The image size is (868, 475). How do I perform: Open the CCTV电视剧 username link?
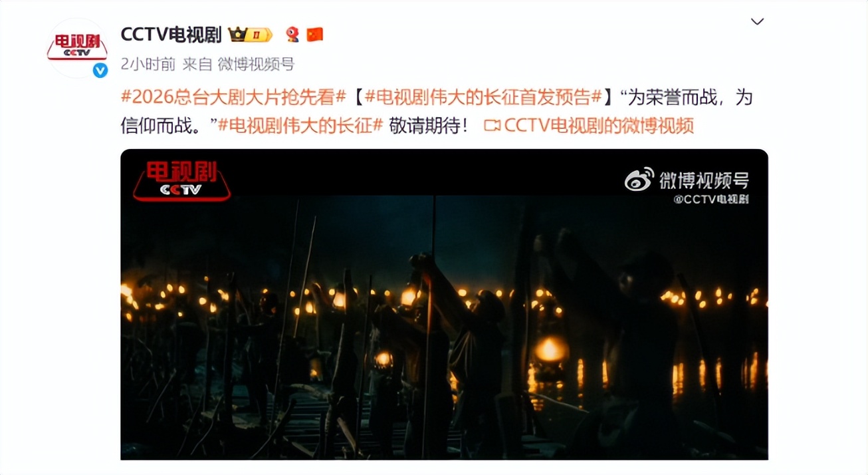pyautogui.click(x=171, y=35)
